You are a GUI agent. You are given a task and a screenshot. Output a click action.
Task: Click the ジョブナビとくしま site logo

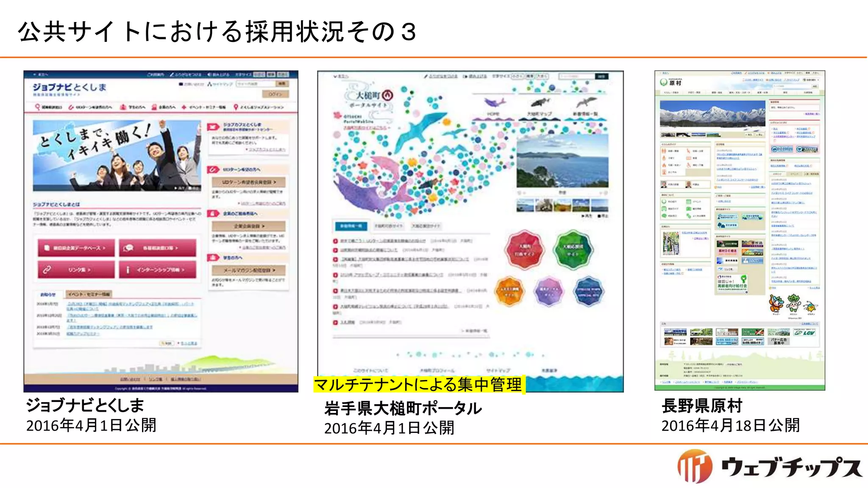coord(70,89)
